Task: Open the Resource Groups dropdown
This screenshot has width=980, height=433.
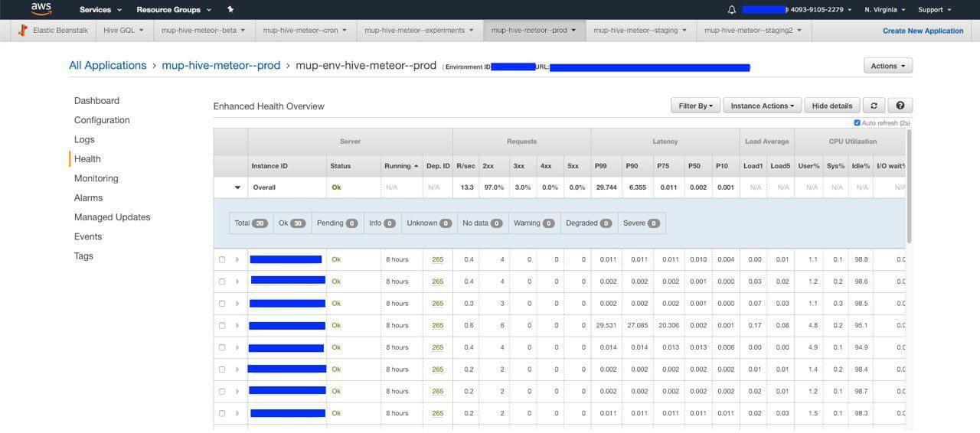Action: 174,10
